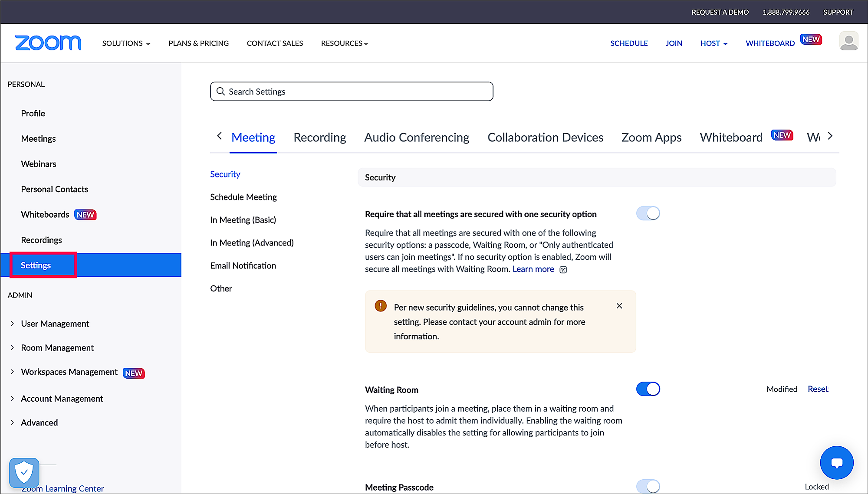Image resolution: width=868 pixels, height=494 pixels.
Task: Click Request a Demo
Action: (720, 12)
